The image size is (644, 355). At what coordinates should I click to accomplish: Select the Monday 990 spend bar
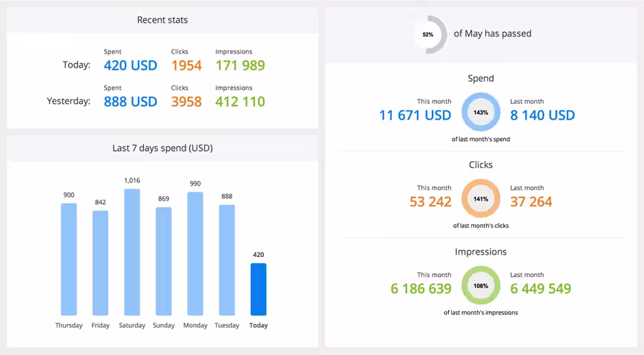[195, 254]
